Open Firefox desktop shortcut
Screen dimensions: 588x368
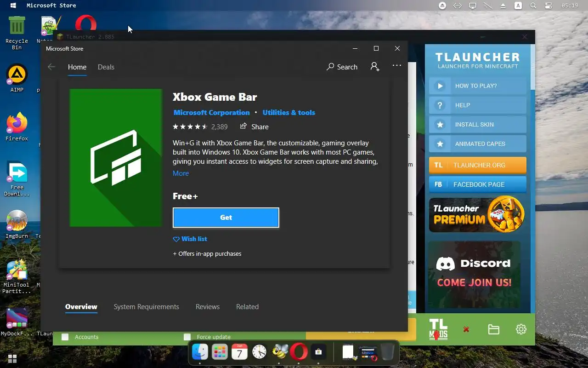click(17, 126)
